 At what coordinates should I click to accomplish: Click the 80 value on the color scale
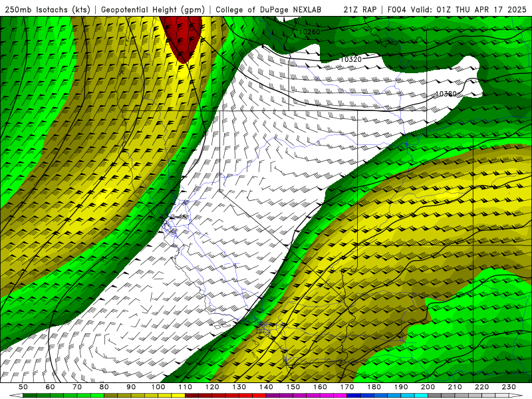[x=104, y=387]
